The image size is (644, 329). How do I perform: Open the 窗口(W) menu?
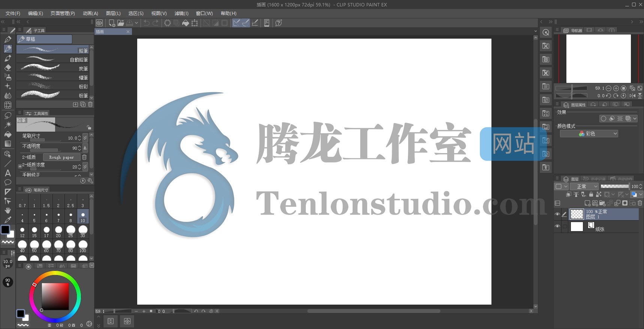[204, 13]
